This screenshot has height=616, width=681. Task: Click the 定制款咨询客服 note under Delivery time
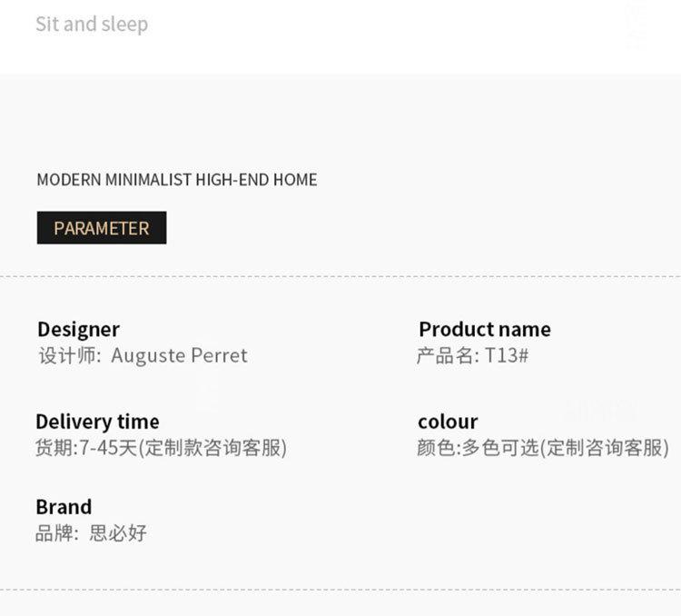tap(214, 448)
